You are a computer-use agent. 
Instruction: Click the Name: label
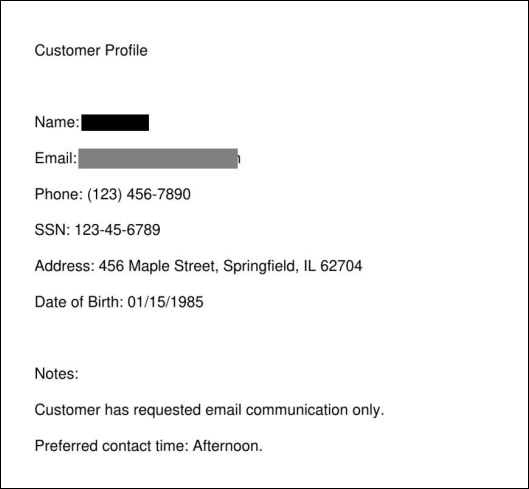tap(57, 122)
